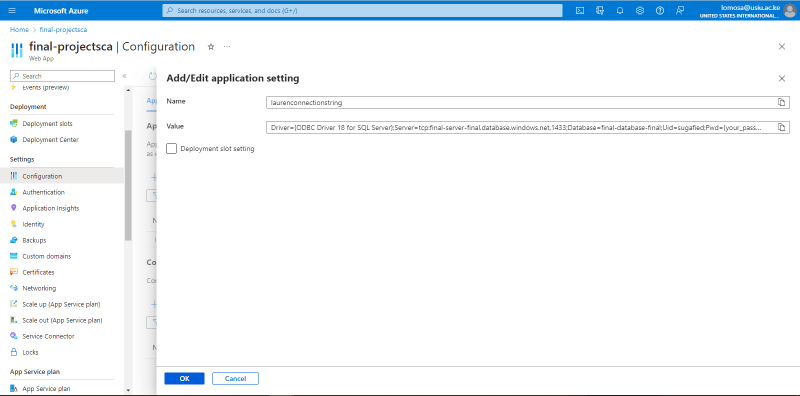
Task: Copy the Name value to clipboard
Action: (781, 103)
